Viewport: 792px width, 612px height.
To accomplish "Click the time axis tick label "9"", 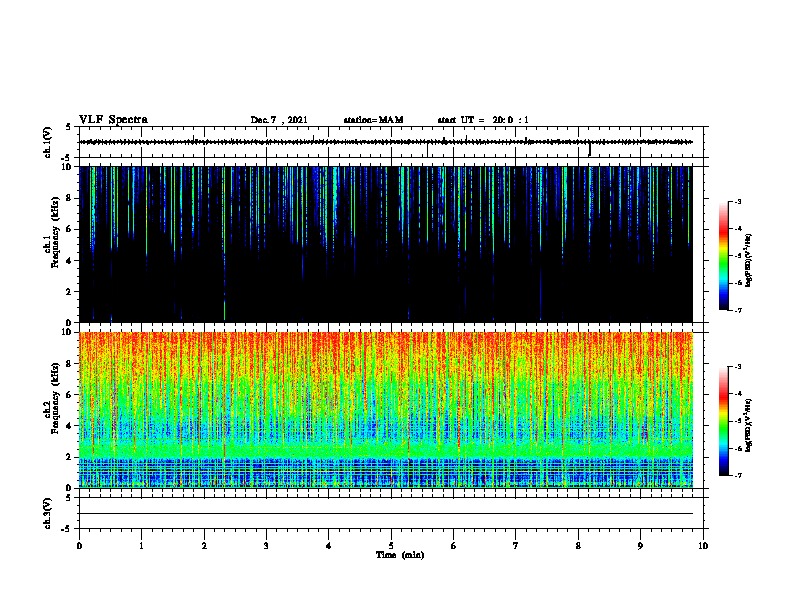I will click(x=640, y=546).
